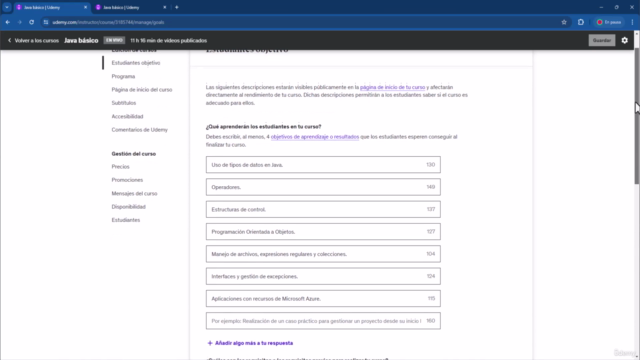Click empty 'Por ejemplo' objective field
The width and height of the screenshot is (640, 360).
(323, 321)
